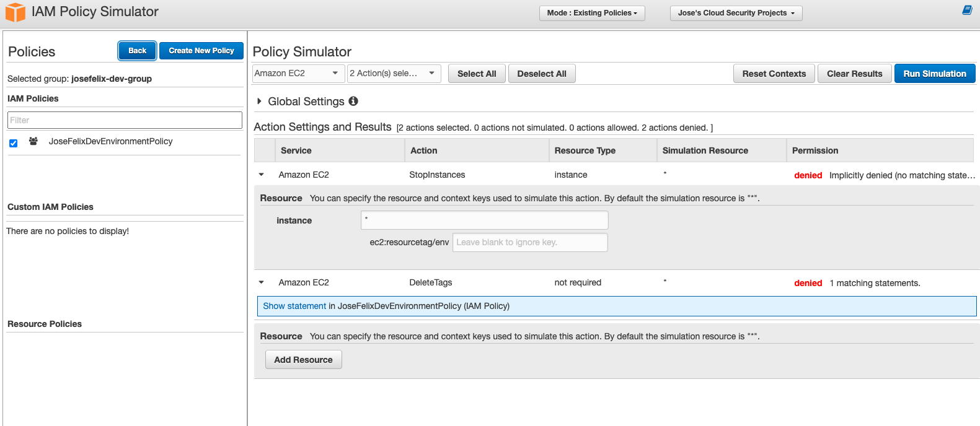Click the denied status in StopInstances row
980x426 pixels.
[x=808, y=175]
